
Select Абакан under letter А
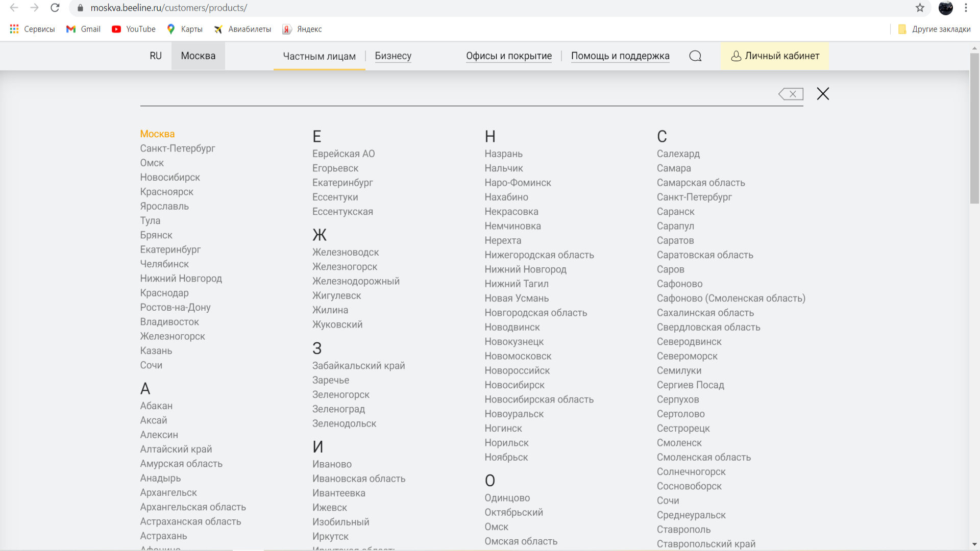pyautogui.click(x=156, y=406)
